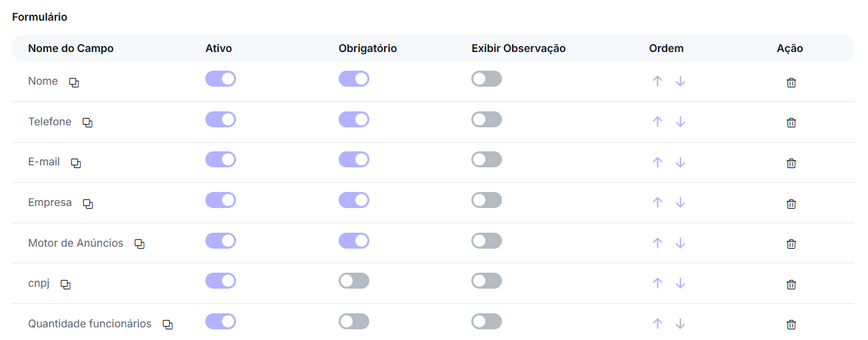This screenshot has height=340, width=868.
Task: Disable the Ativo toggle for Nome
Action: coord(221,79)
